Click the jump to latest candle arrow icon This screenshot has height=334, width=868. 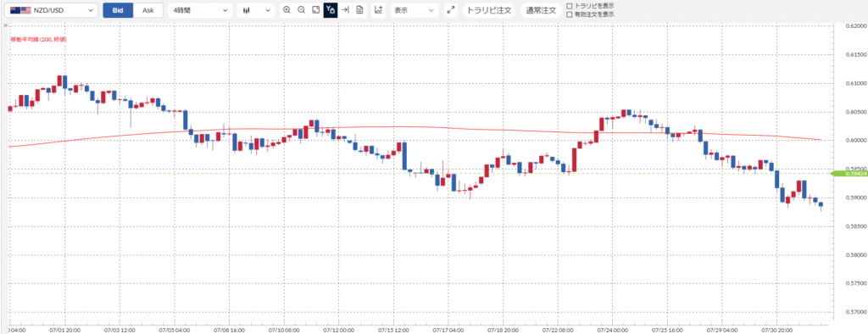pyautogui.click(x=345, y=10)
